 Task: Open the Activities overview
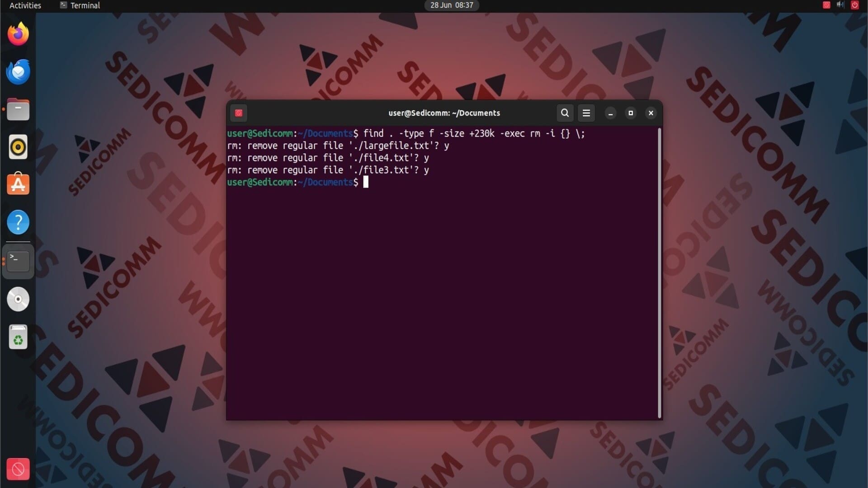pos(25,5)
